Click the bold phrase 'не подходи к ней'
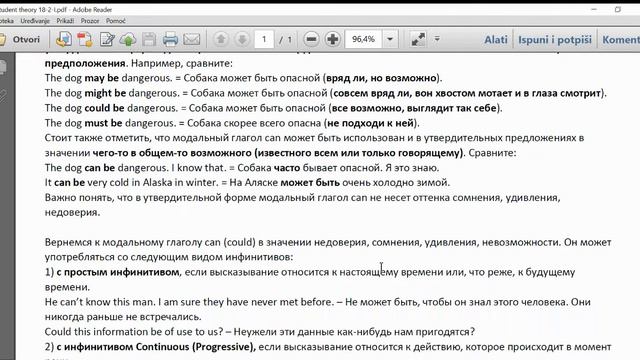Viewport: 640px width, 360px height. pyautogui.click(x=371, y=123)
